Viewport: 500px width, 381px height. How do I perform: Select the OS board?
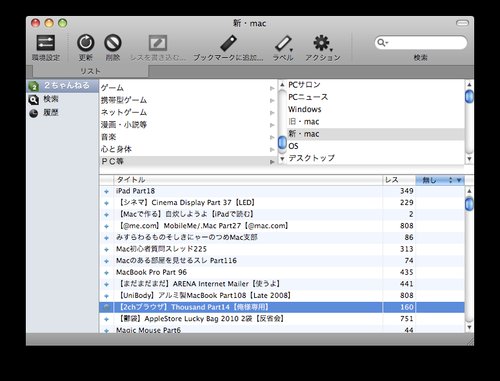[x=376, y=146]
